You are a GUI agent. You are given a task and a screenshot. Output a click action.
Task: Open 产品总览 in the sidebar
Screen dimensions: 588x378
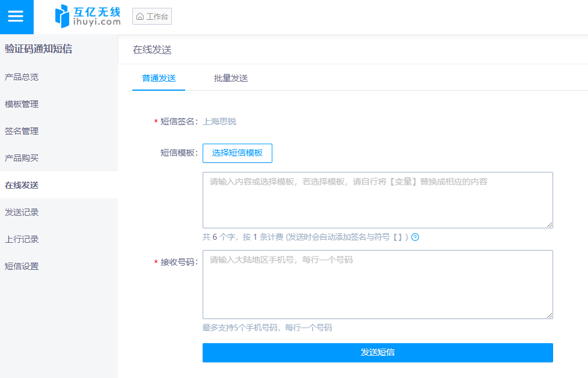click(22, 77)
